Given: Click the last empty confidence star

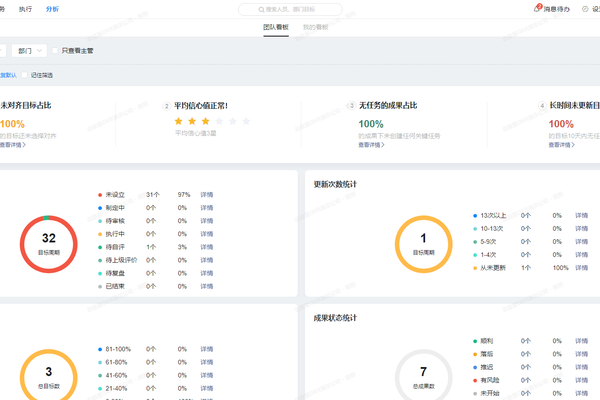Looking at the screenshot, I should point(246,121).
